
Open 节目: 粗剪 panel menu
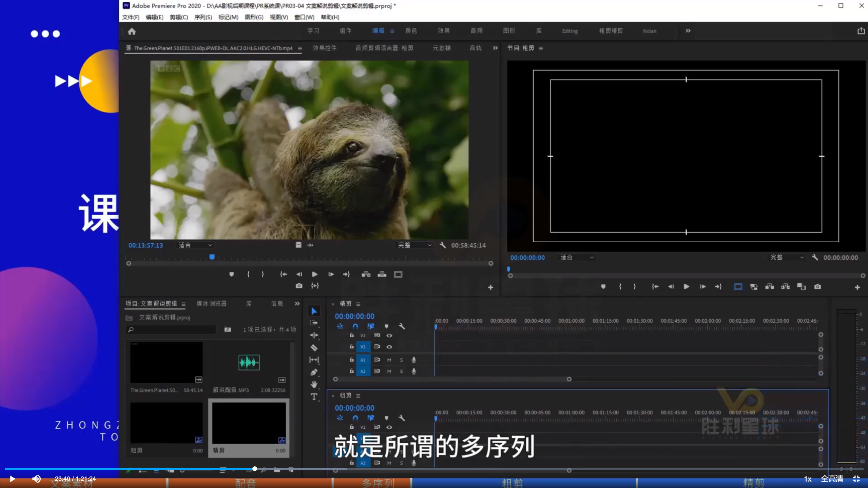pos(541,48)
